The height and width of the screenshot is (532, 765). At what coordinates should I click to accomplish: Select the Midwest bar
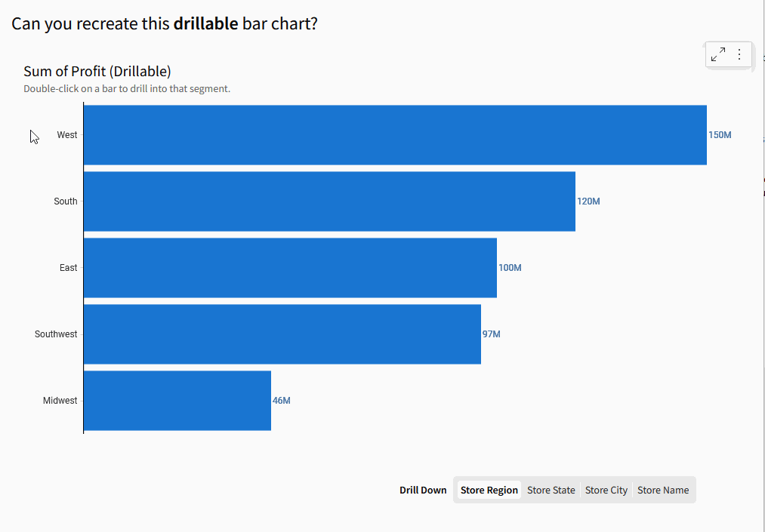pos(177,401)
